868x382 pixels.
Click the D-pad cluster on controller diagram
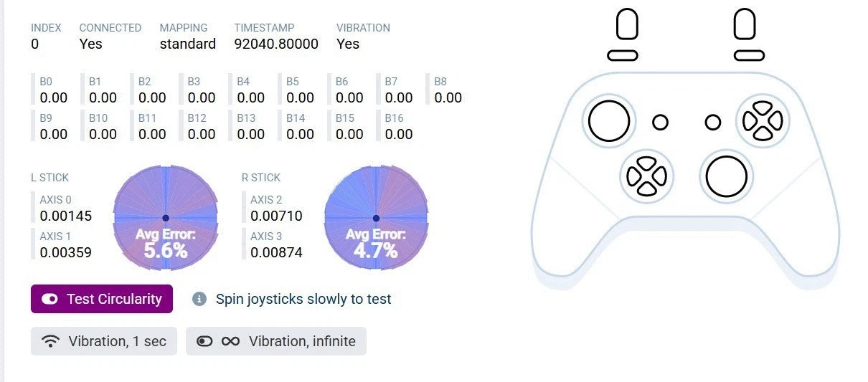click(x=646, y=175)
